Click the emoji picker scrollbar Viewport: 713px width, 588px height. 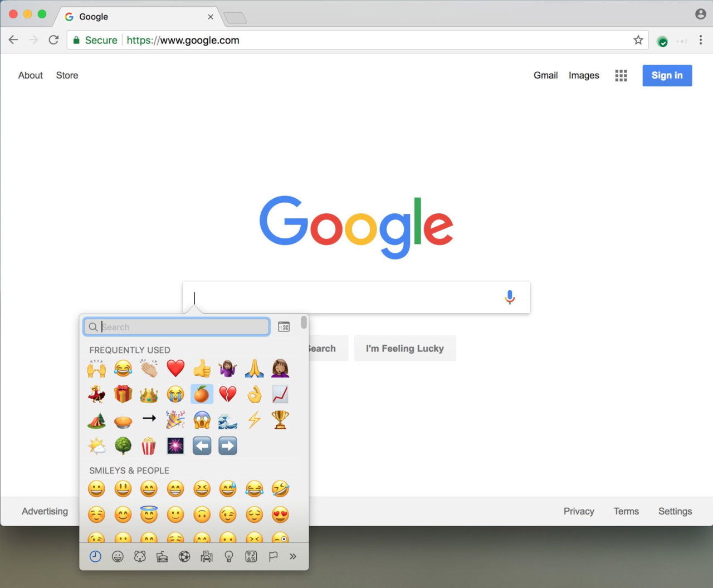[x=304, y=322]
